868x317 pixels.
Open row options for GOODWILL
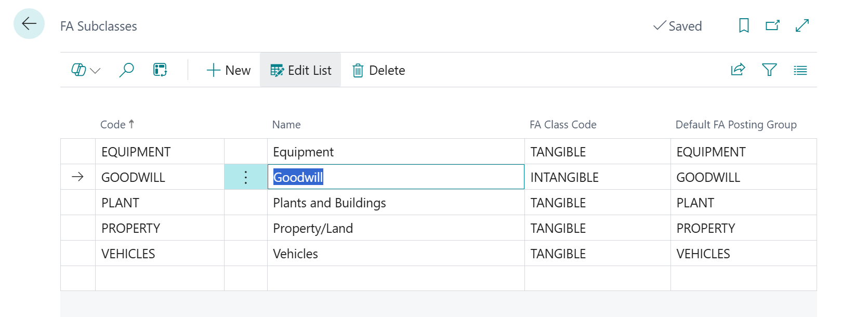click(246, 177)
